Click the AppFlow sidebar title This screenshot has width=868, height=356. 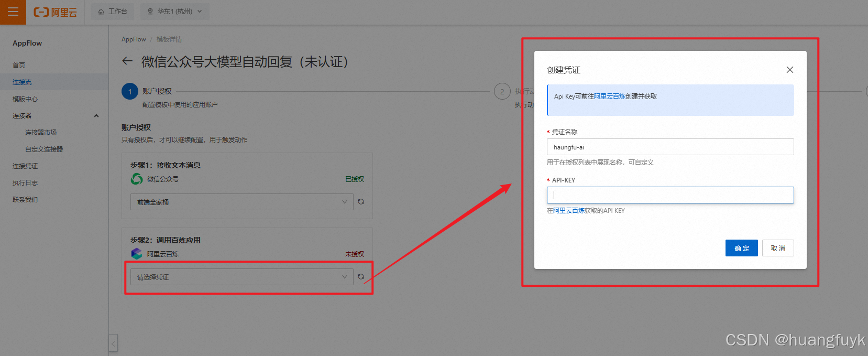27,44
